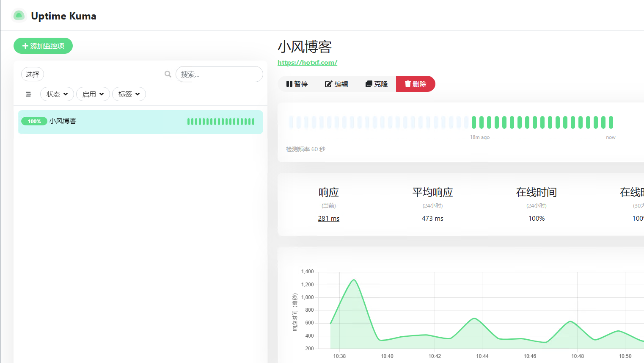Click inside the 搜索 search field
Viewport: 644px width, 363px height.
point(219,74)
